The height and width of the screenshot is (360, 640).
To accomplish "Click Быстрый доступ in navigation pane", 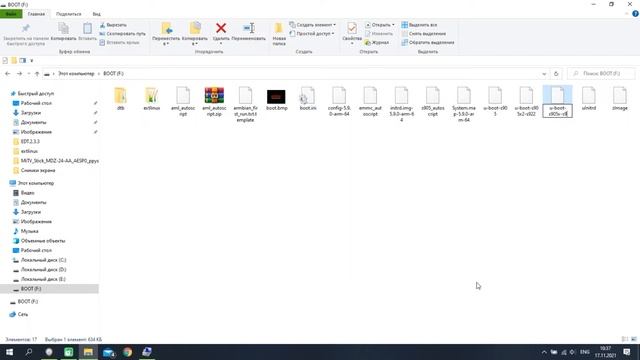I will (35, 93).
